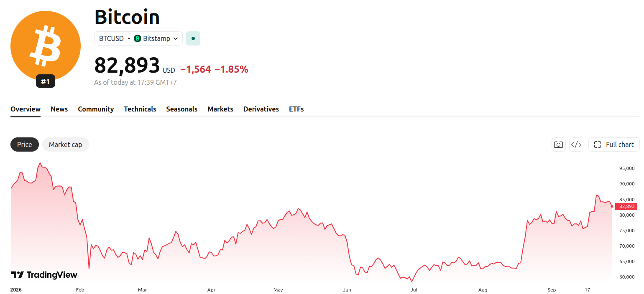The height and width of the screenshot is (294, 644).
Task: Click the orange Bitcoin logo
Action: (46, 46)
